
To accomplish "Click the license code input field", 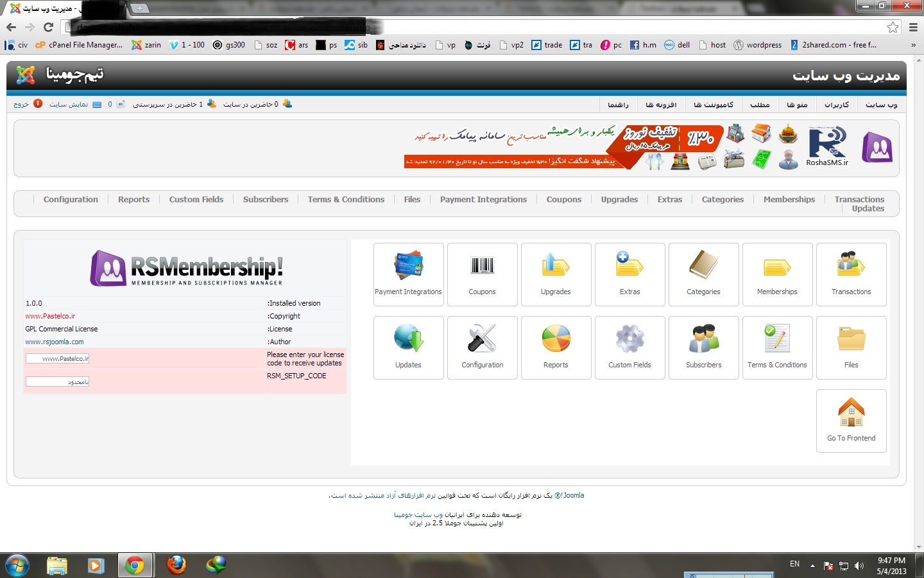I will click(x=58, y=358).
